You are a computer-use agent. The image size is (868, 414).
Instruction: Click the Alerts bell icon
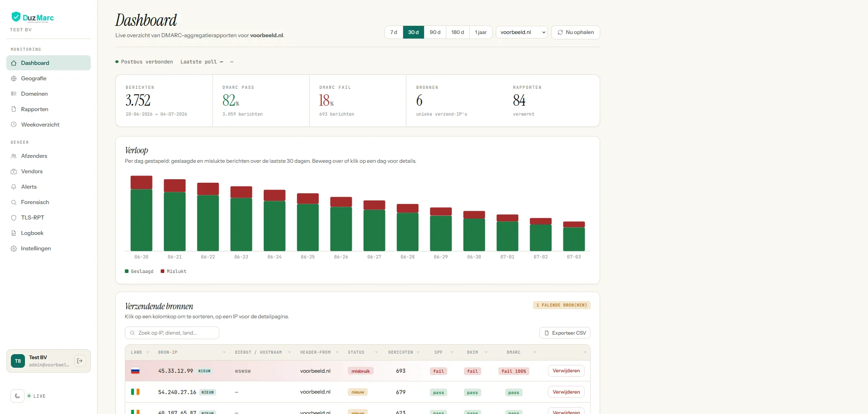pyautogui.click(x=14, y=187)
